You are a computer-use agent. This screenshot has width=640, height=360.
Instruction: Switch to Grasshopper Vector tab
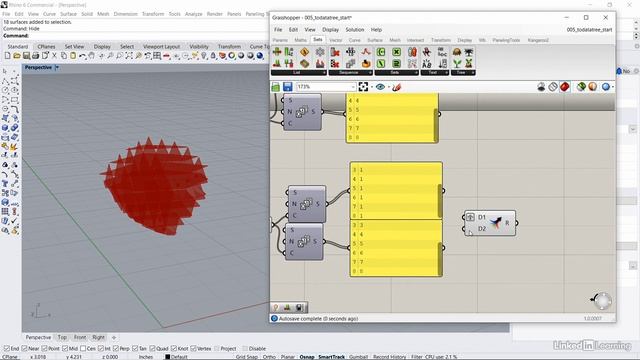(336, 40)
